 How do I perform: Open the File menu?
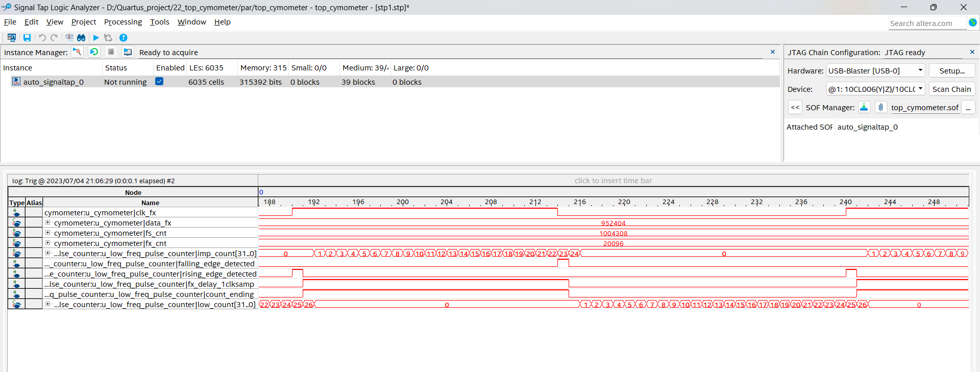(10, 22)
